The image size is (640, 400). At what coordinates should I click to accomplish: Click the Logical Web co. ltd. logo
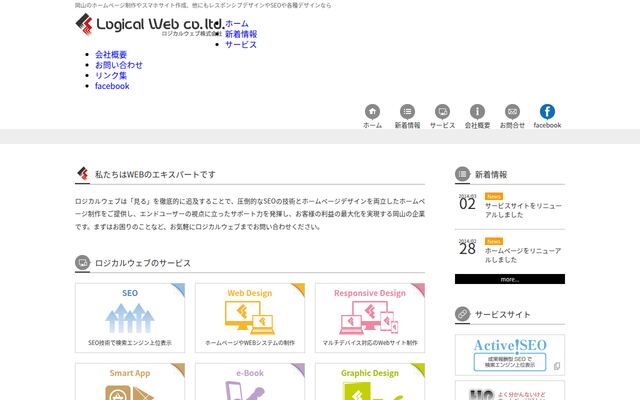click(x=150, y=24)
